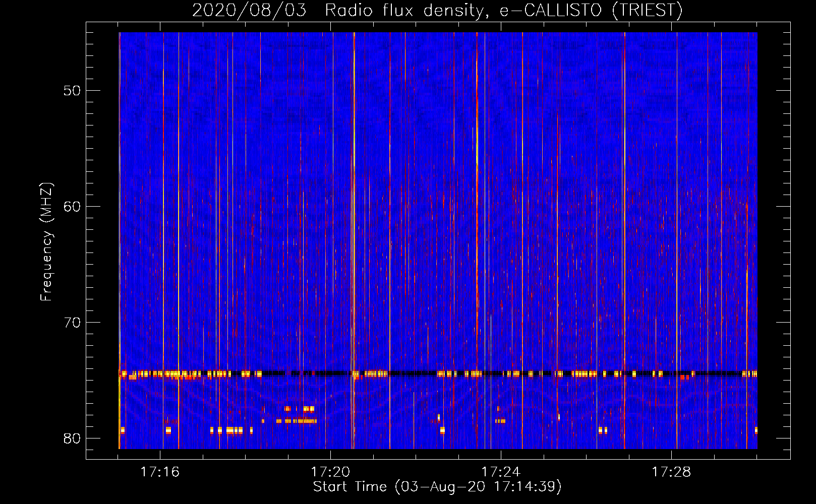The width and height of the screenshot is (816, 504).
Task: Click the 17:20 time tick label
Action: 330,472
